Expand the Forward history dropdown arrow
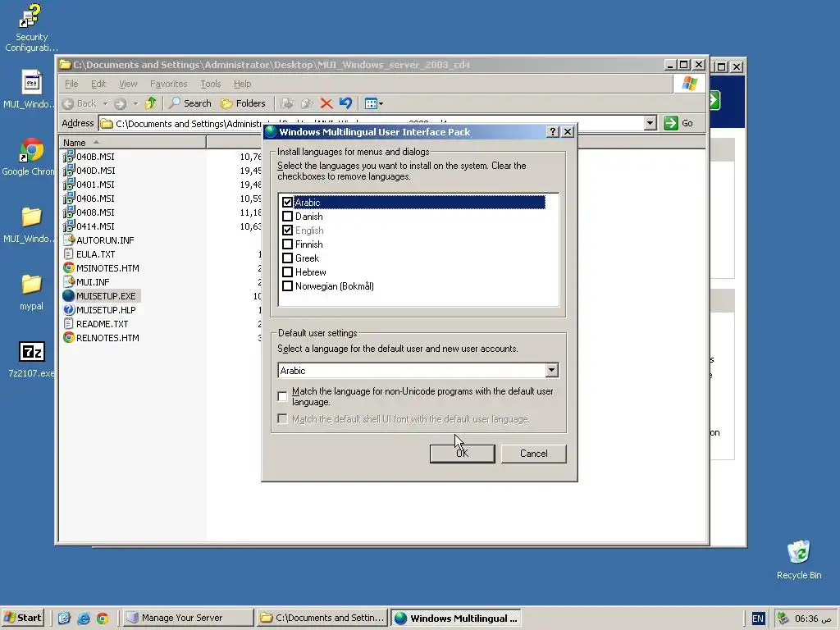Viewport: 840px width, 630px height. [x=135, y=103]
